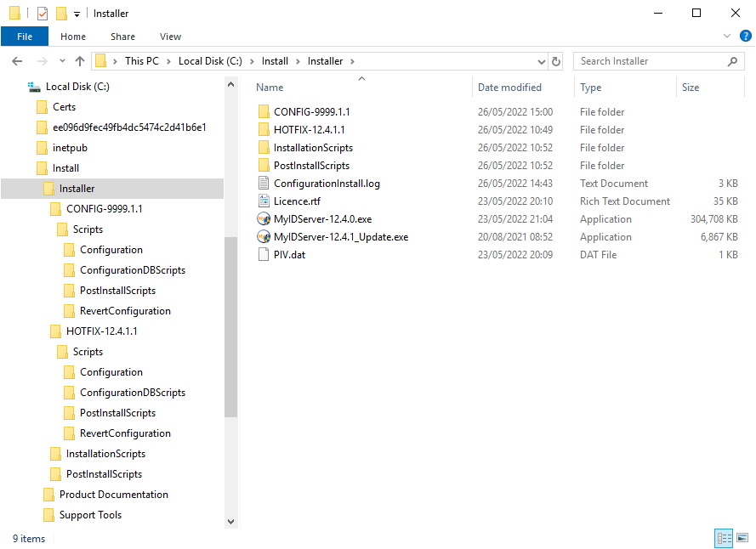The image size is (756, 549).
Task: Expand the ribbon using the chevron
Action: (727, 37)
